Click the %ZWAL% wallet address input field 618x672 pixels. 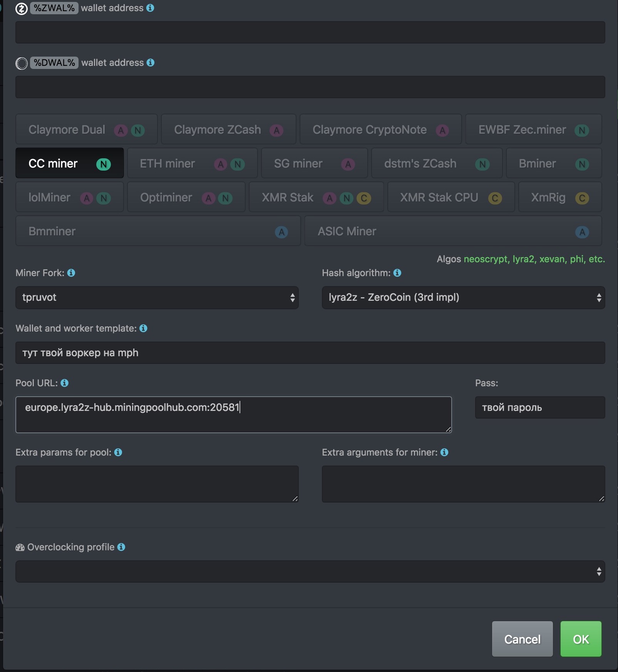pyautogui.click(x=310, y=32)
